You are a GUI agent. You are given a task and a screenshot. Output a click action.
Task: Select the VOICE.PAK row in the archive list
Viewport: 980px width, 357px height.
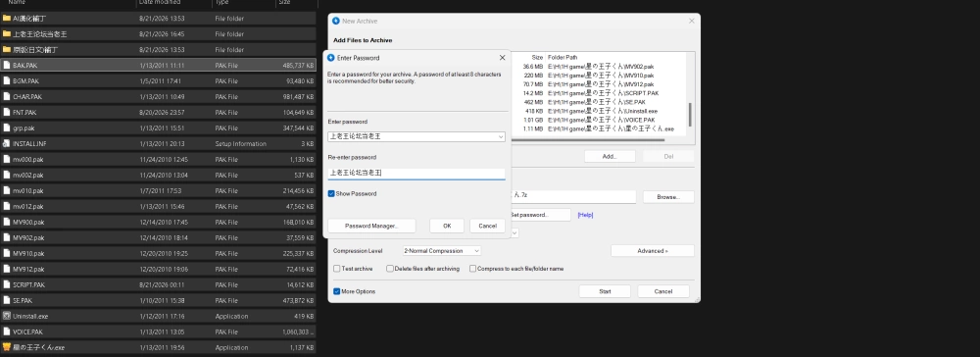pyautogui.click(x=599, y=120)
